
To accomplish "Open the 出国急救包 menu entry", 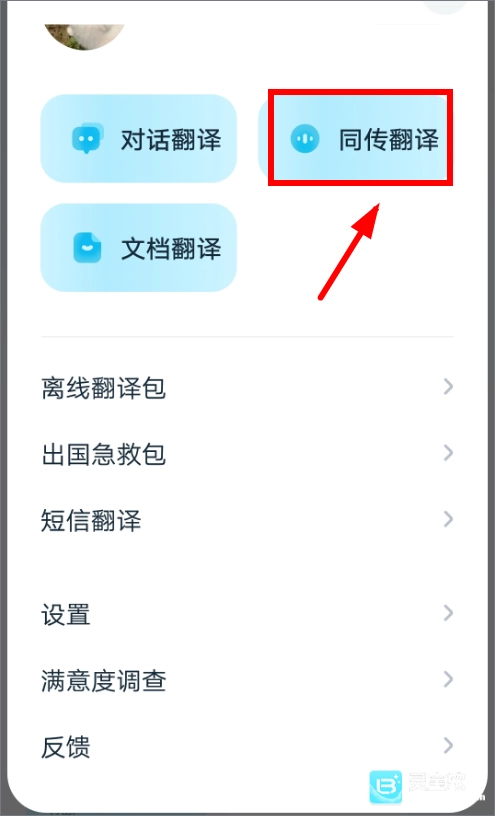I will (x=247, y=453).
